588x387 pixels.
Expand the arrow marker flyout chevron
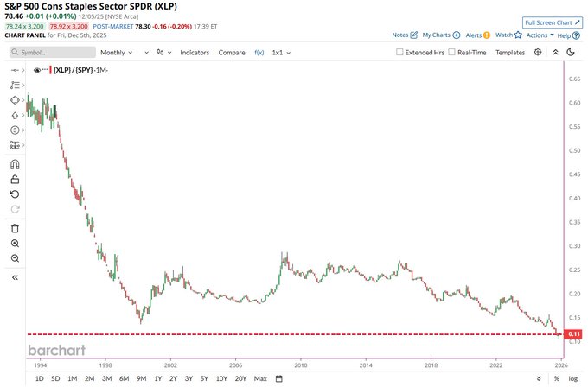point(23,116)
